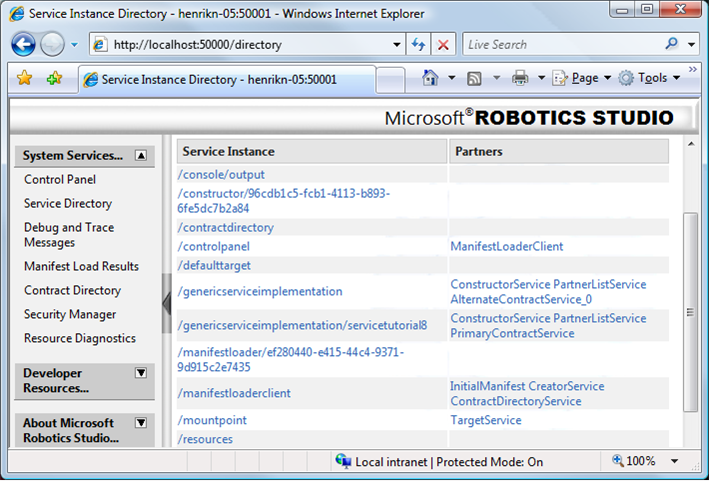Click the Favorites Center star icon

[x=25, y=78]
